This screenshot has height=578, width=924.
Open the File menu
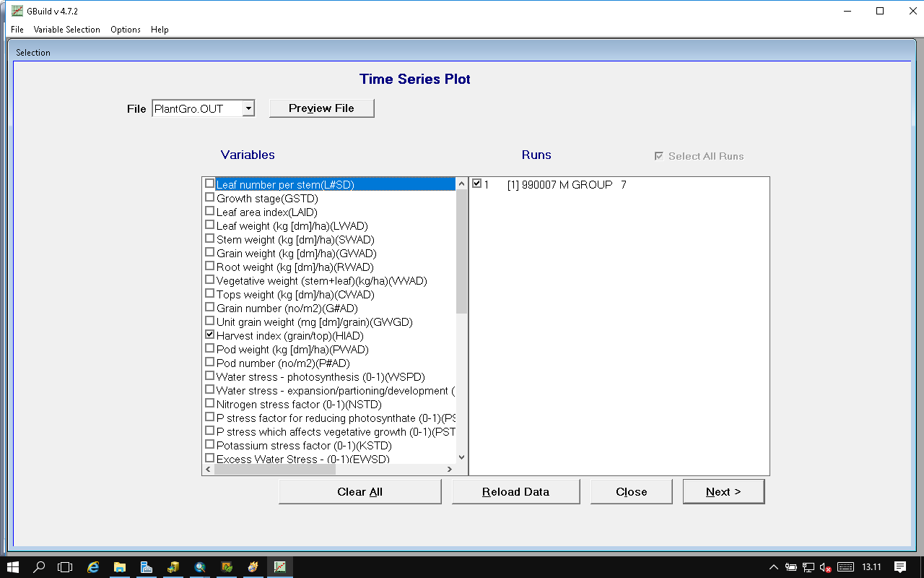(x=17, y=30)
